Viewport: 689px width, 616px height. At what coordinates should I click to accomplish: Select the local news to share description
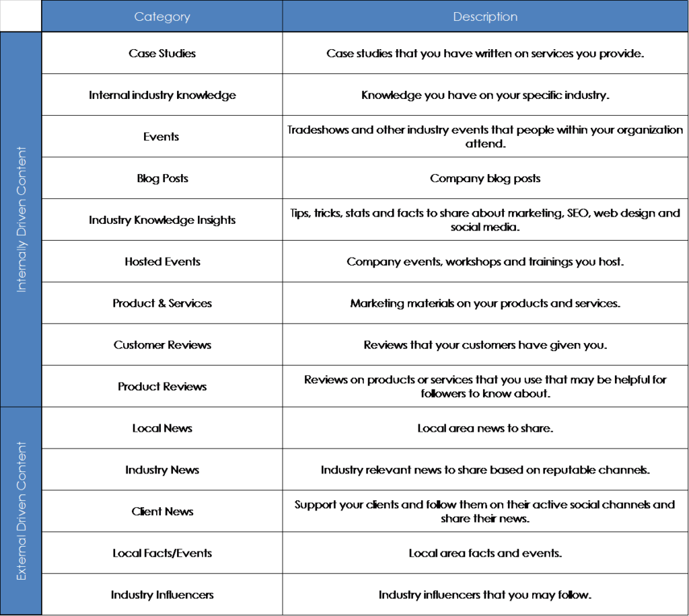click(484, 428)
